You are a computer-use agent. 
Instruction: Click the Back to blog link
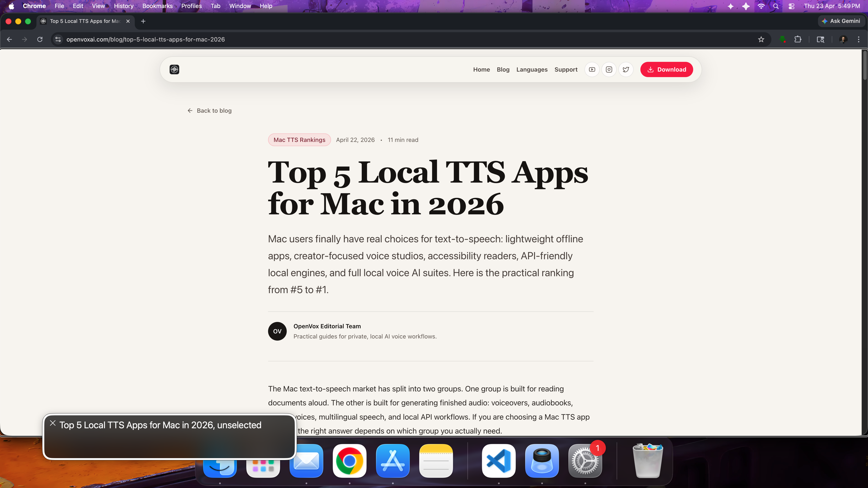coord(209,110)
